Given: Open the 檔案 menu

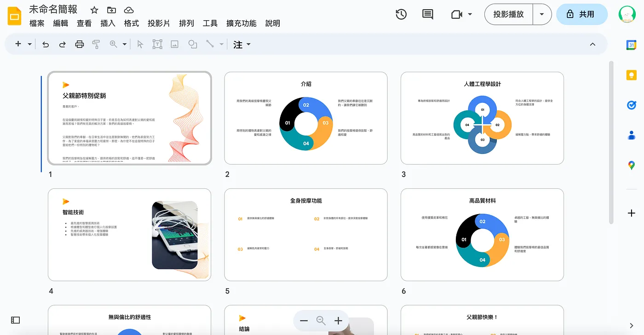Looking at the screenshot, I should (x=37, y=23).
